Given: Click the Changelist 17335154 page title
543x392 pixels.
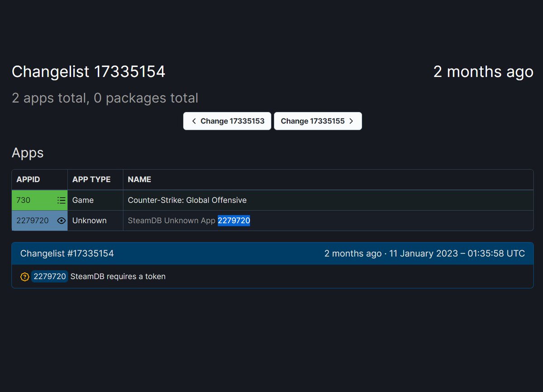Looking at the screenshot, I should pos(89,72).
